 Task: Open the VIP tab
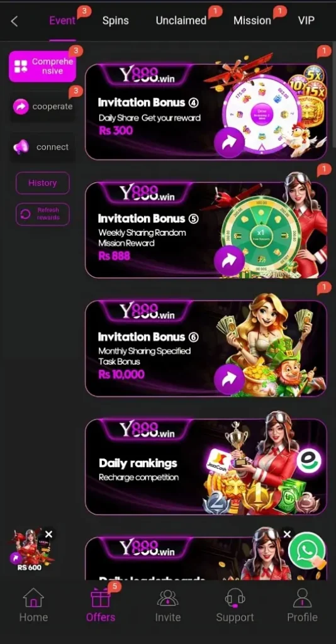tap(306, 21)
